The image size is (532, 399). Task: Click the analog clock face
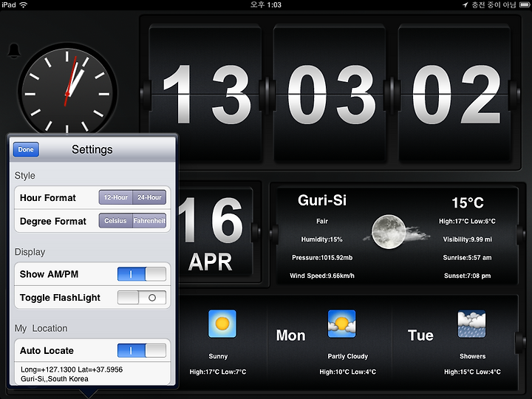(67, 92)
